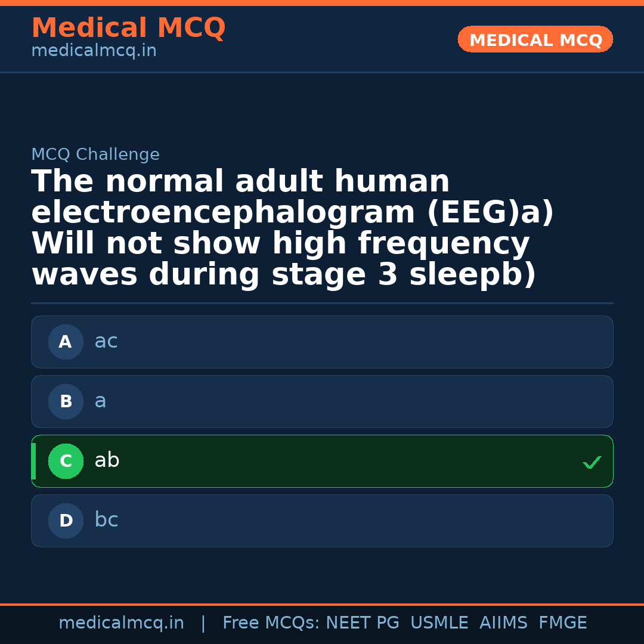Click the letter D circle icon

pos(66,521)
